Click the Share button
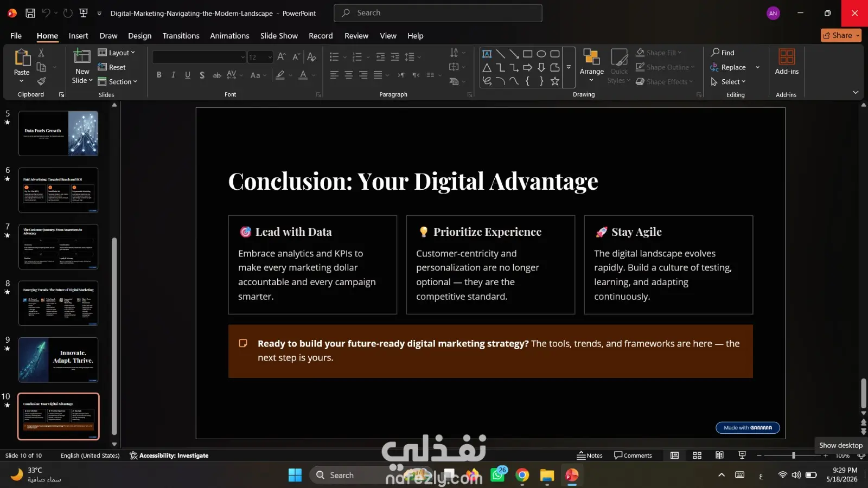 point(841,35)
